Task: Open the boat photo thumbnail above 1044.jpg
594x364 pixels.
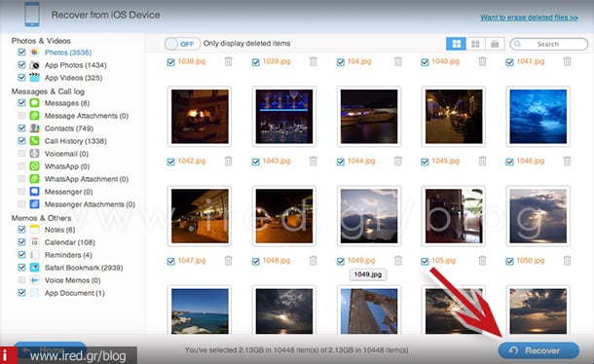Action: [369, 116]
